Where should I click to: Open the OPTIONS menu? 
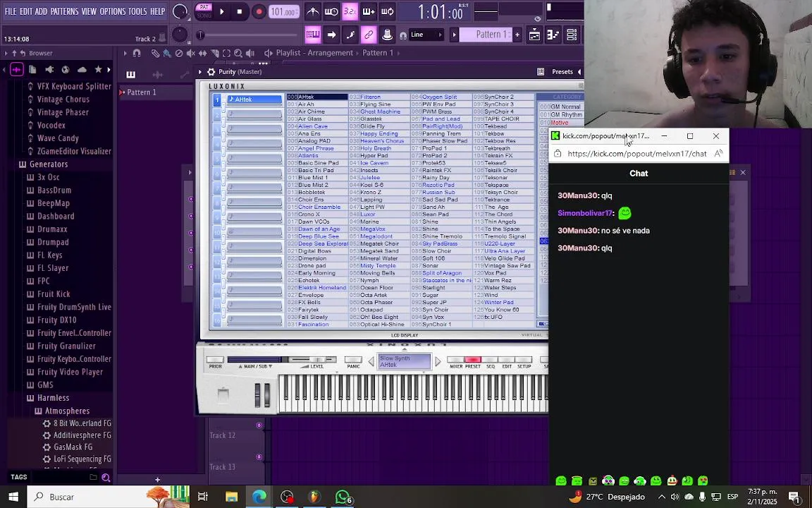(x=112, y=11)
